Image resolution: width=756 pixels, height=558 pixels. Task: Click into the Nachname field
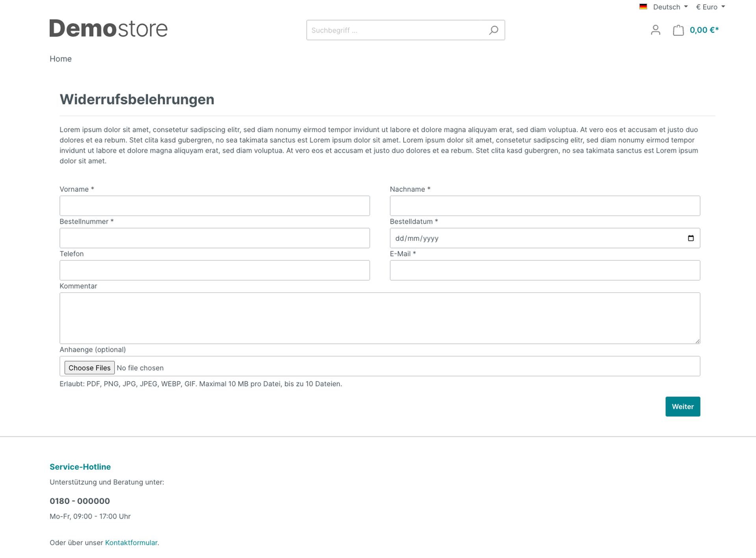545,206
